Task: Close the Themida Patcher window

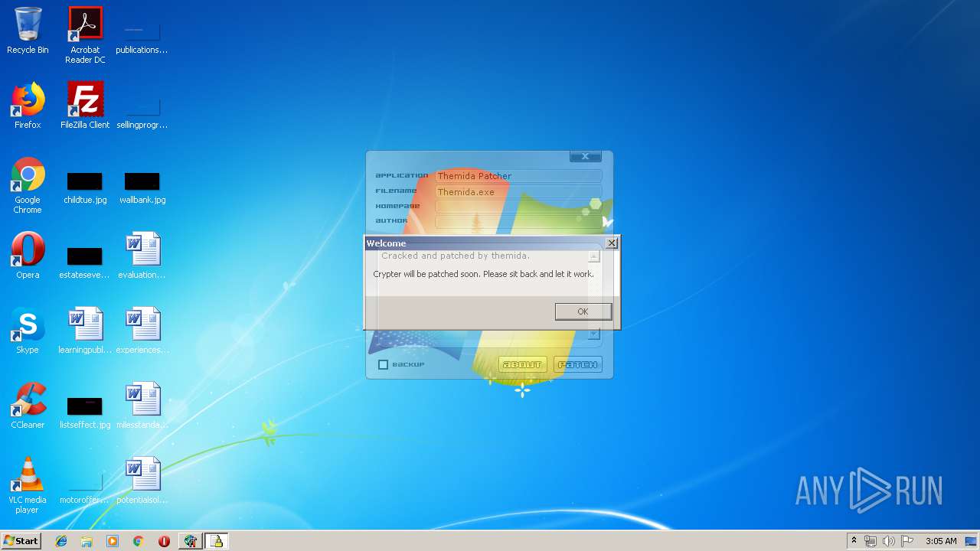Action: click(586, 156)
